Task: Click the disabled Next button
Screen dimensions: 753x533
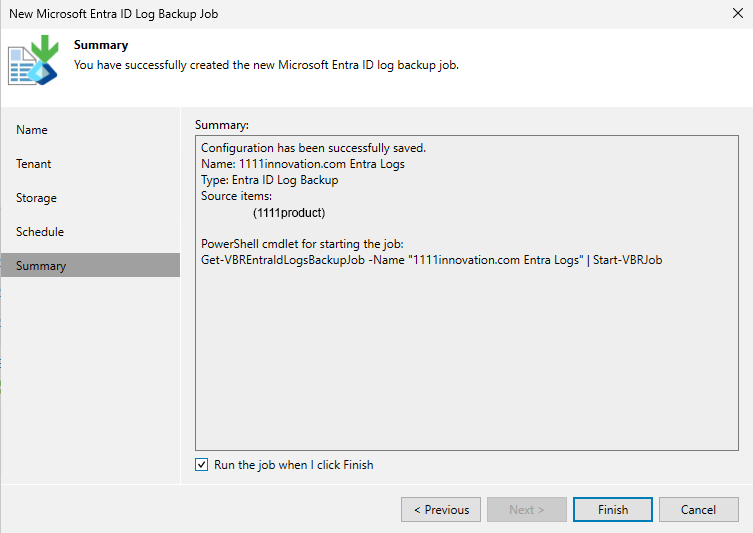Action: [527, 509]
